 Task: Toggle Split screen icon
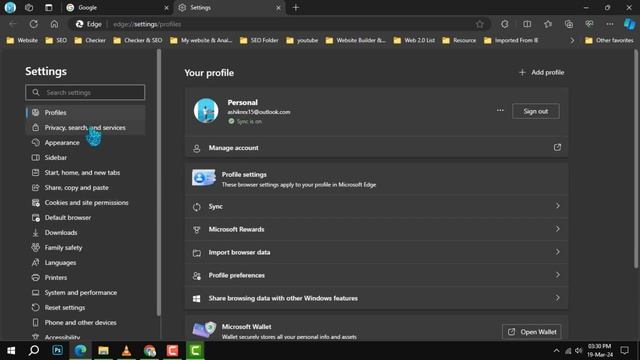tap(527, 24)
